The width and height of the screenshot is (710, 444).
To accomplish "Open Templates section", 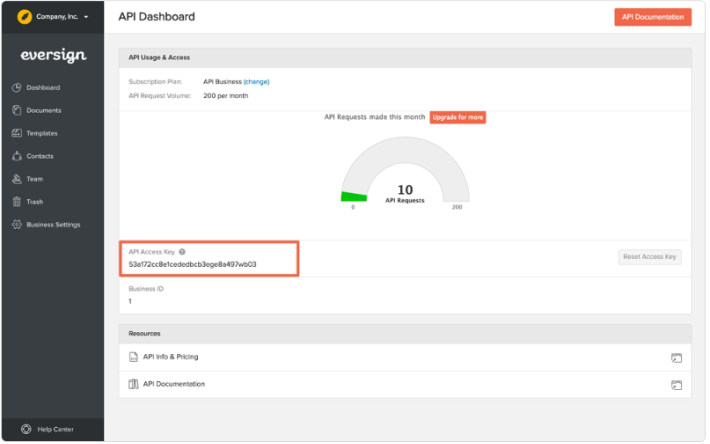I will tap(42, 133).
